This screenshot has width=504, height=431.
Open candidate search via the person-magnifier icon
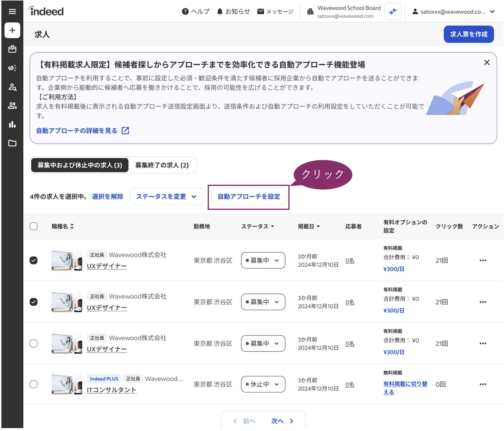[x=12, y=87]
